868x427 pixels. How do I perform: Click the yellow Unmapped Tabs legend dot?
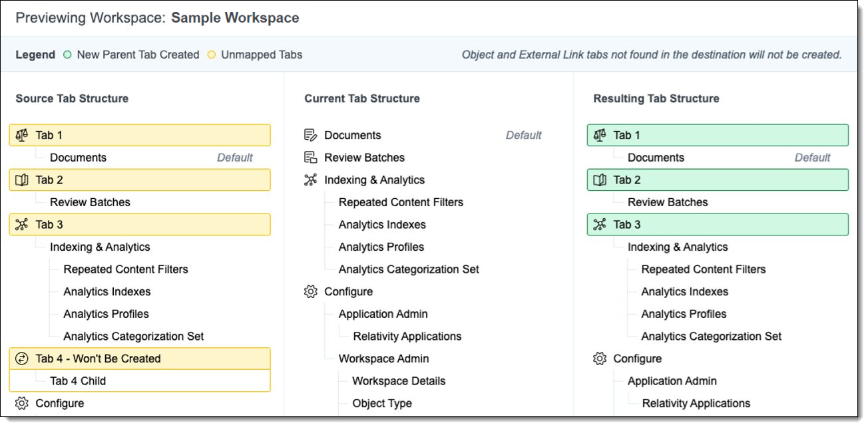point(212,55)
